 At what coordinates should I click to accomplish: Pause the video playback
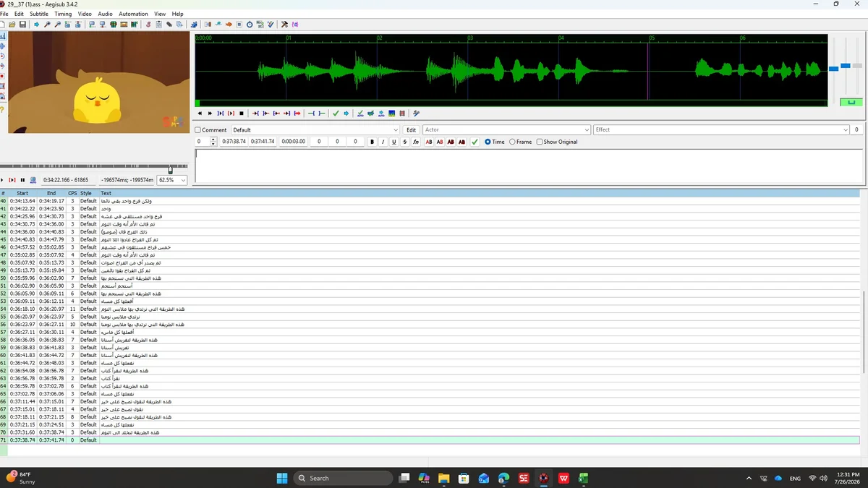coord(22,180)
